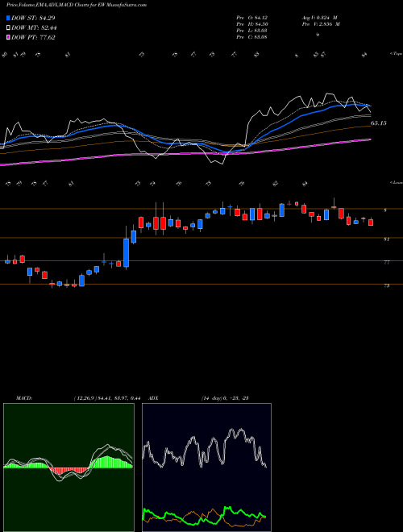Image resolution: width=403 pixels, height=532 pixels.
Task: Click the Pre L: 83.03 value
Action: (x=252, y=31)
